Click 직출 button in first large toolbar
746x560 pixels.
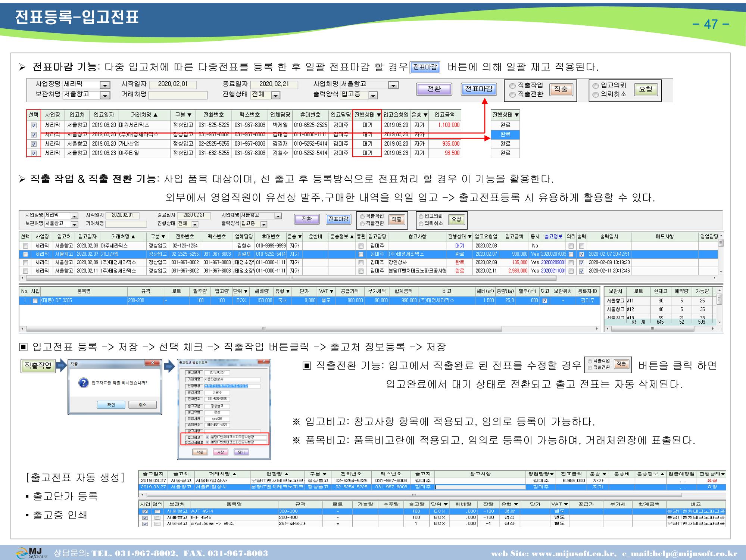point(561,90)
